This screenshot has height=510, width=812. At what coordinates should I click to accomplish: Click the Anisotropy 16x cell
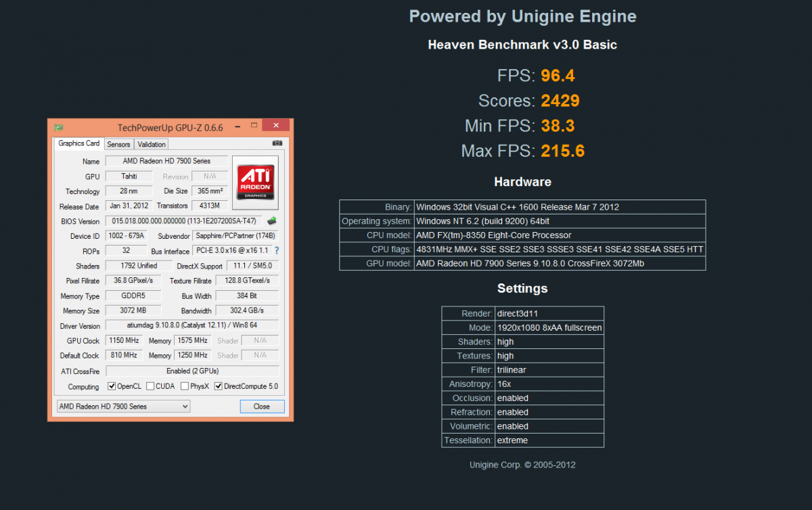click(549, 384)
